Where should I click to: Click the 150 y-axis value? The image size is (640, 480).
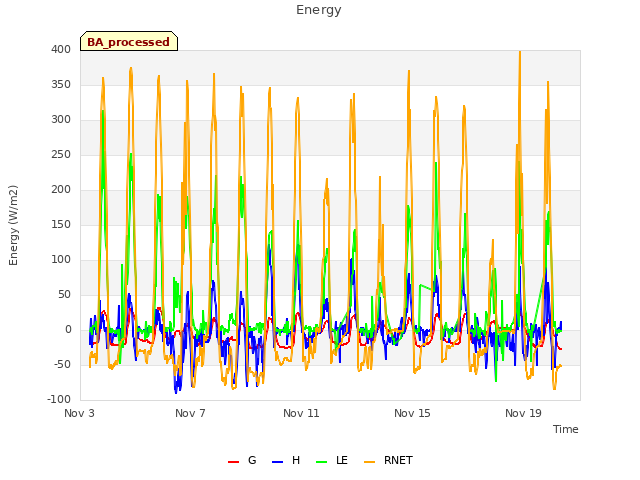61,224
